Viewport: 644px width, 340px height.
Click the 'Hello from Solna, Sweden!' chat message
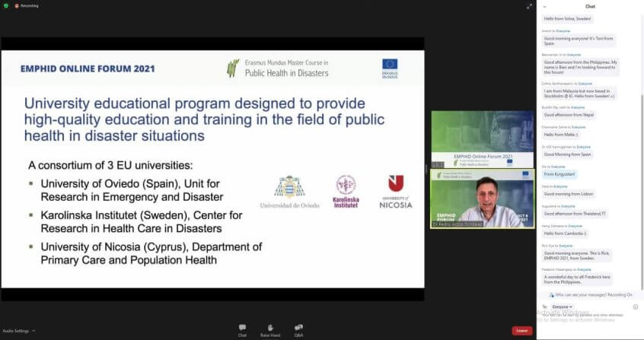568,18
